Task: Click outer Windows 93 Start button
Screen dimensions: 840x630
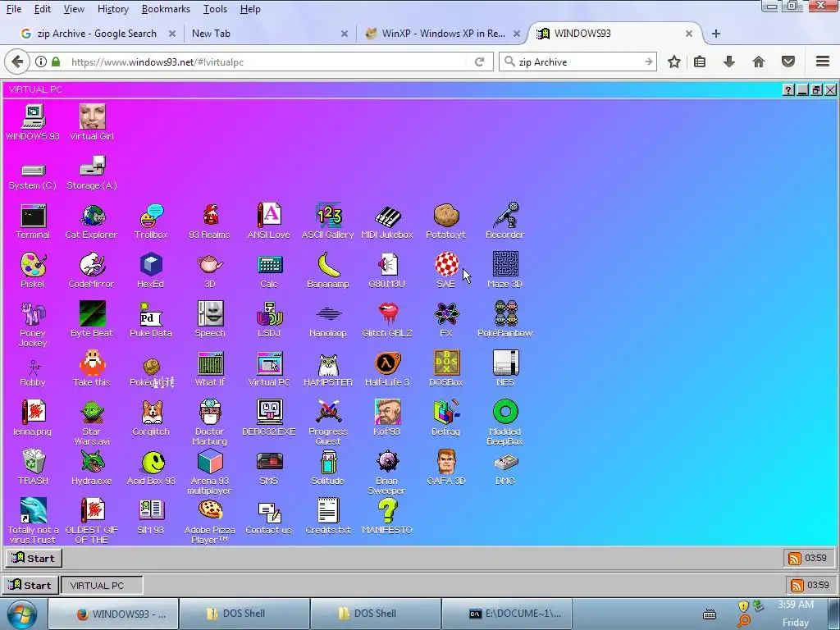Action: [x=30, y=585]
